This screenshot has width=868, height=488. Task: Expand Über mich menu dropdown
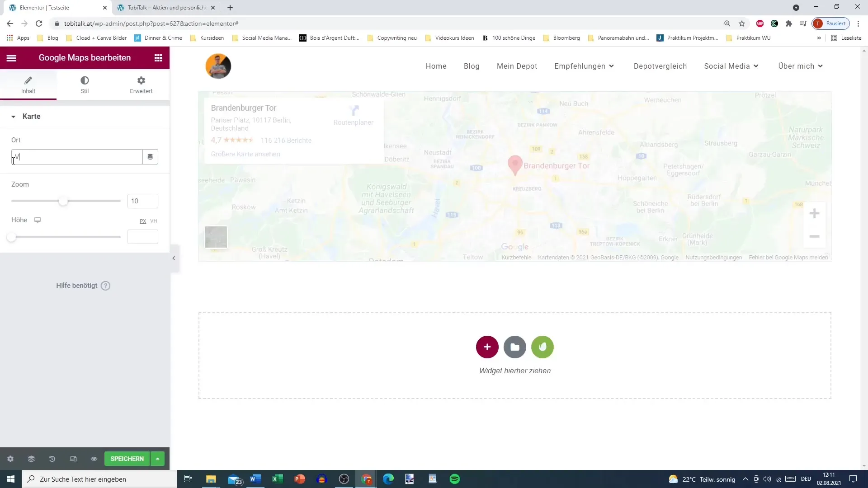coord(821,66)
